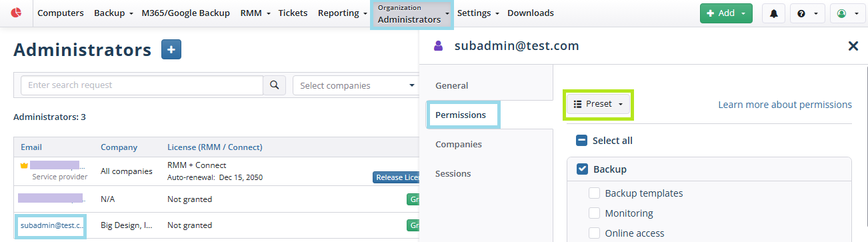Click green grant button in N/A company row
The width and height of the screenshot is (868, 242).
413,199
